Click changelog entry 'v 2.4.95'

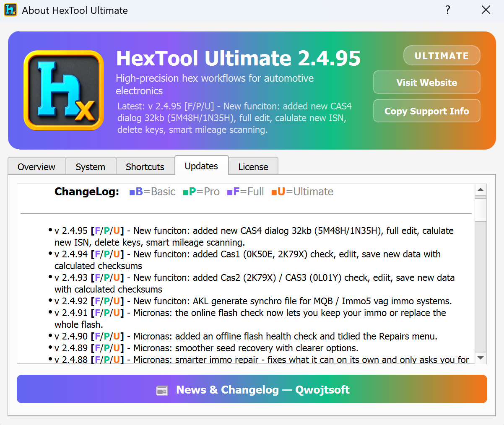point(254,236)
